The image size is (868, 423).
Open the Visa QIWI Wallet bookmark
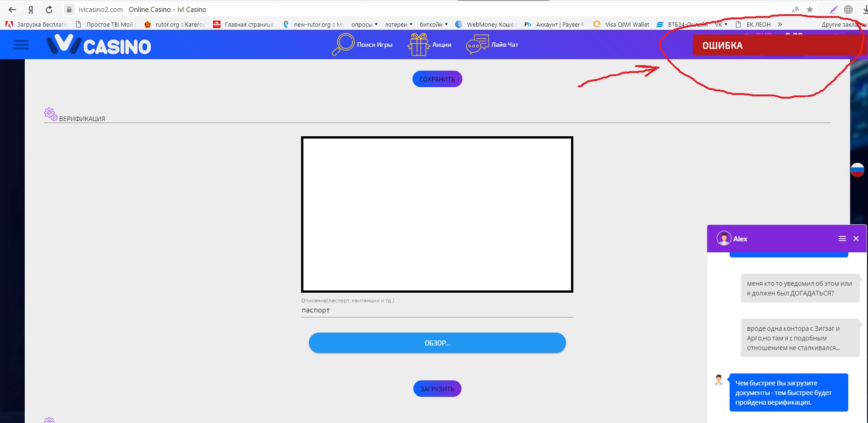(621, 24)
